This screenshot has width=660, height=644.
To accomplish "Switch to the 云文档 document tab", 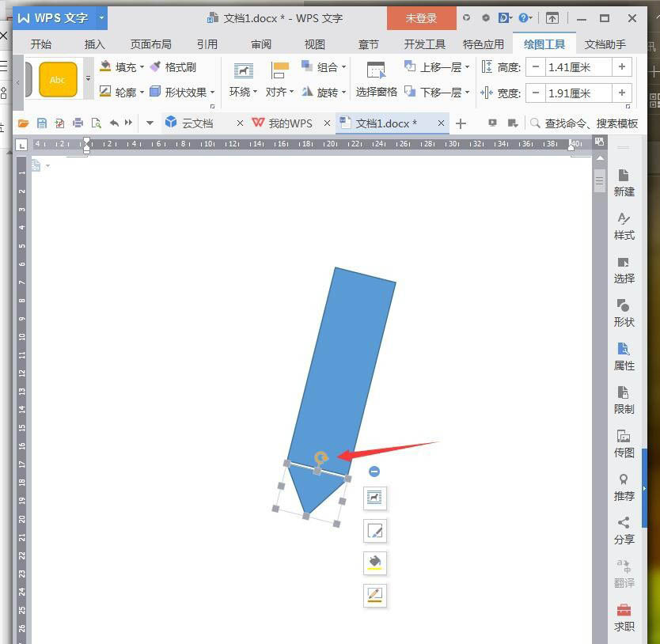I will (x=196, y=123).
